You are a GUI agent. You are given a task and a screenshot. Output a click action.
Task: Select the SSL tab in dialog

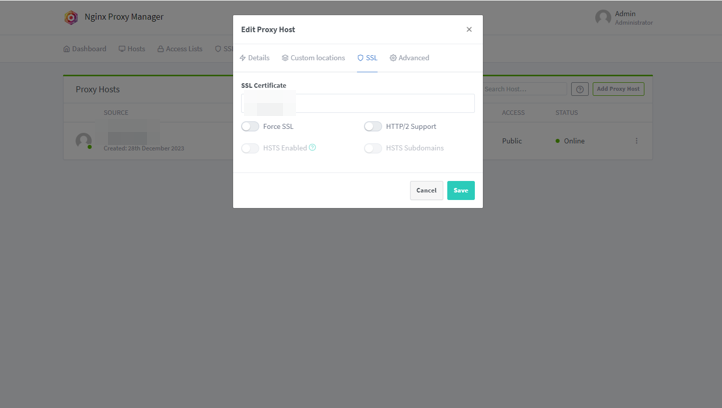367,58
